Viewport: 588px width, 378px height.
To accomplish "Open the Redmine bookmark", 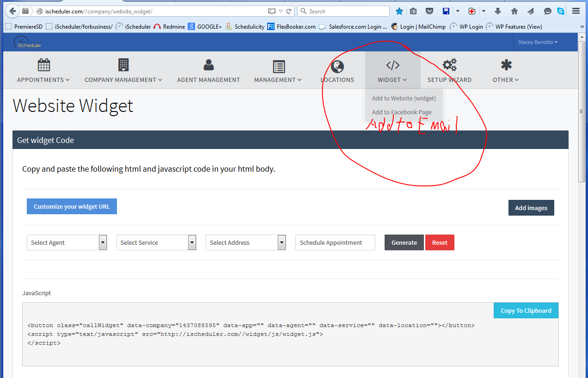I will [x=169, y=27].
